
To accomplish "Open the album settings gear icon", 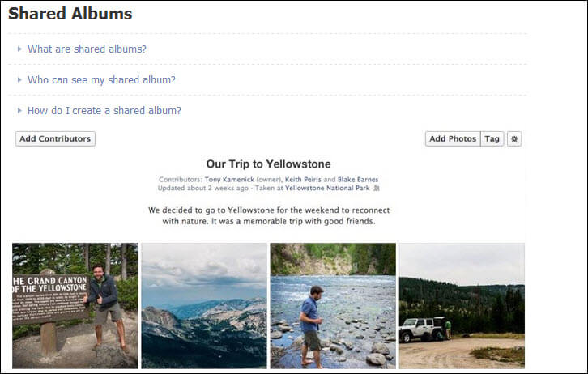I will pyautogui.click(x=514, y=138).
